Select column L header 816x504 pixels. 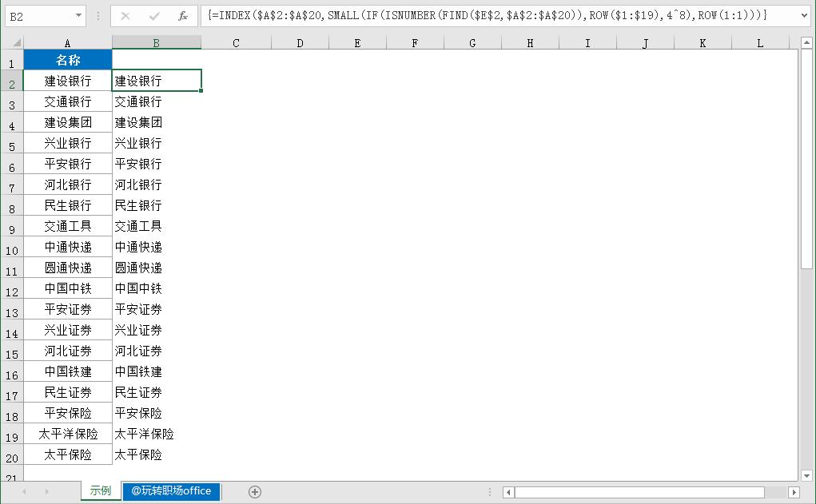pos(760,43)
